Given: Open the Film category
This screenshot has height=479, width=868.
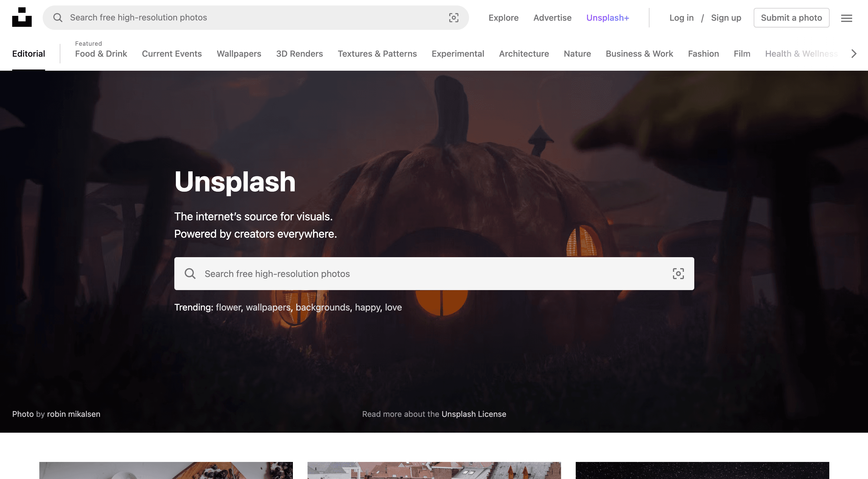Looking at the screenshot, I should [742, 54].
